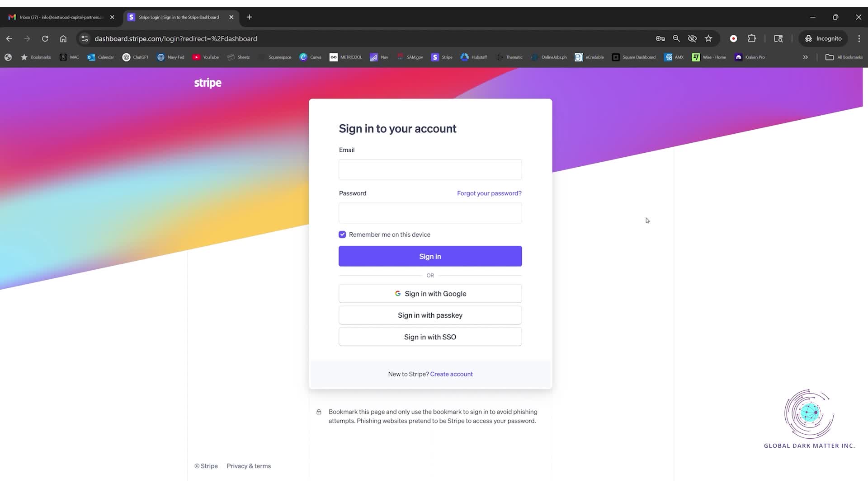This screenshot has height=488, width=868.
Task: Click Forgot your password link
Action: [489, 193]
